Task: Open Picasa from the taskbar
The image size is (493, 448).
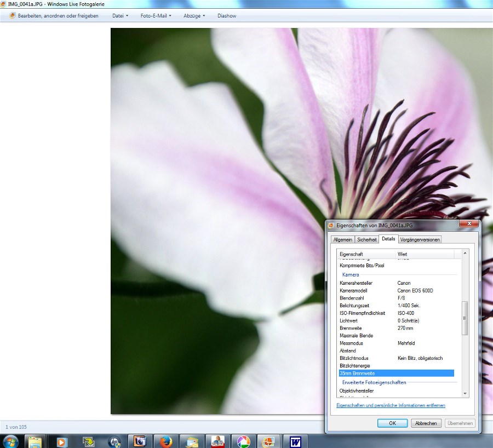Action: click(243, 441)
